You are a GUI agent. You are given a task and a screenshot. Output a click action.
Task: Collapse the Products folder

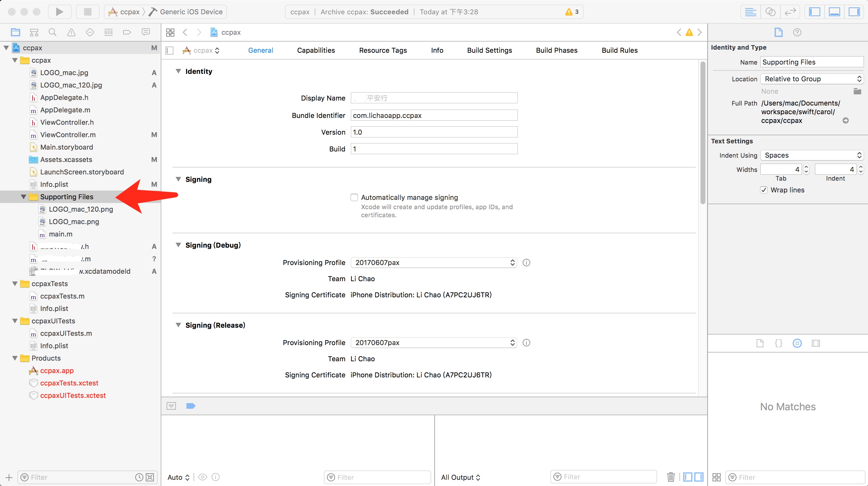coord(15,358)
